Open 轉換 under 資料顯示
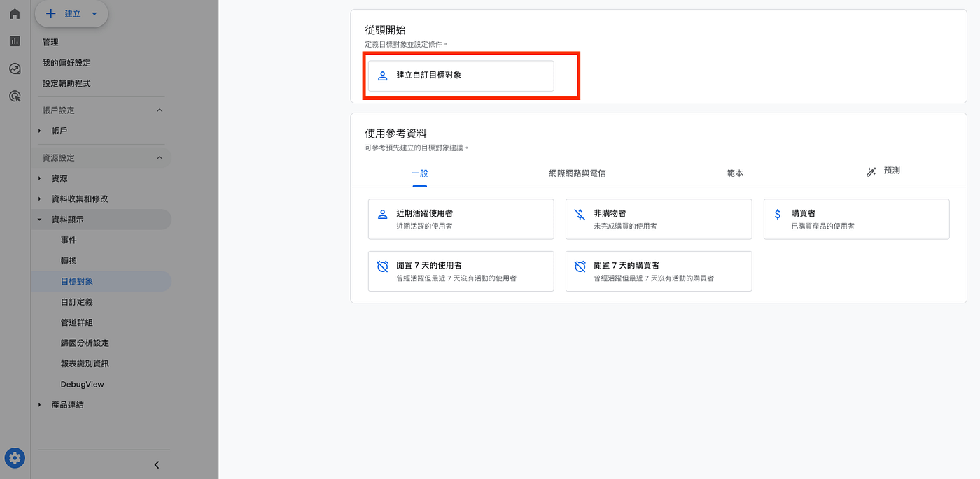The image size is (980, 479). [69, 261]
